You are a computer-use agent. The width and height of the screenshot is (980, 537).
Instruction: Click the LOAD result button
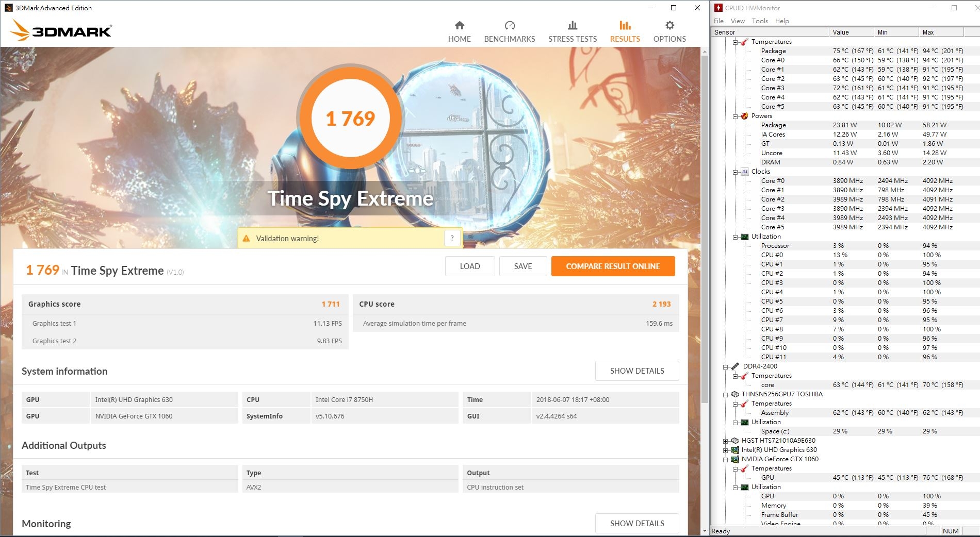click(470, 266)
